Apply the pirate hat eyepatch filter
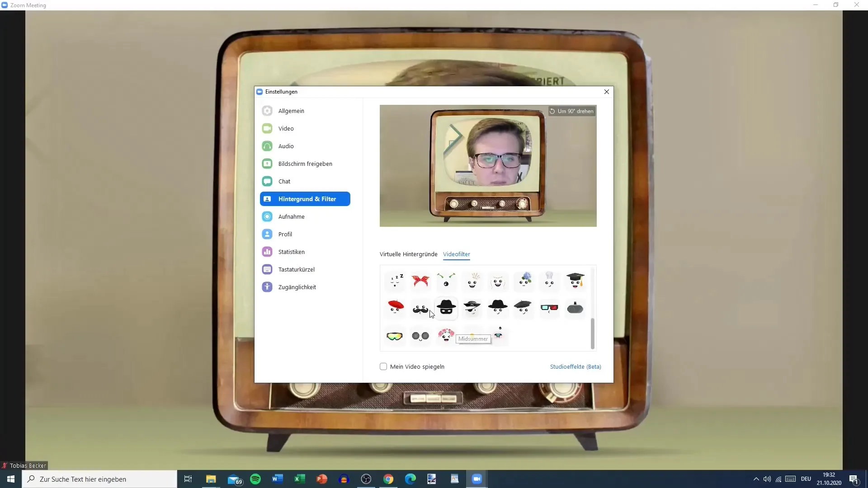868x488 pixels. (472, 308)
